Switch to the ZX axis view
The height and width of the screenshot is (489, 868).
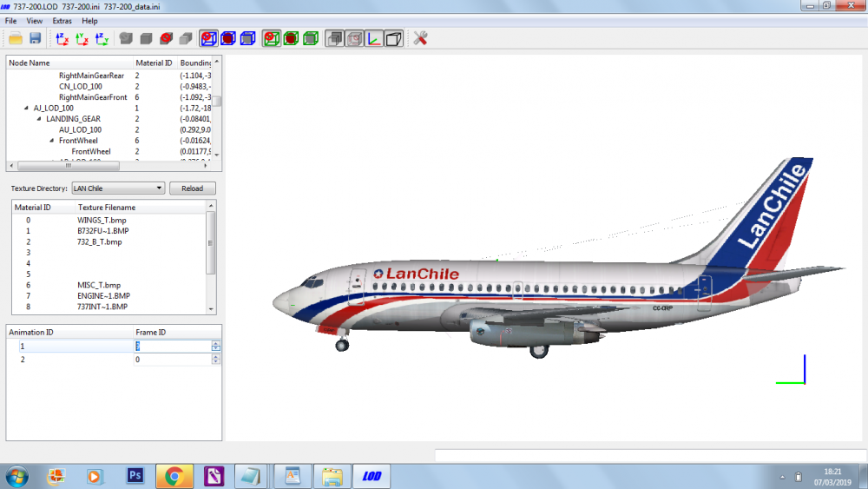[x=62, y=38]
